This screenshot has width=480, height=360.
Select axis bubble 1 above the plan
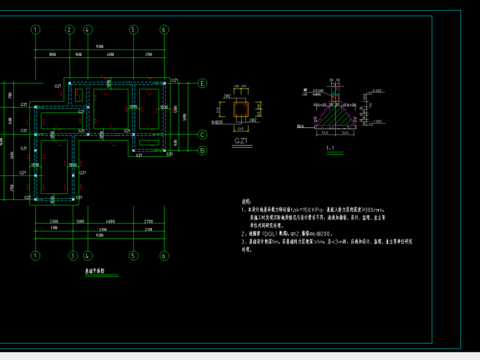point(36,30)
